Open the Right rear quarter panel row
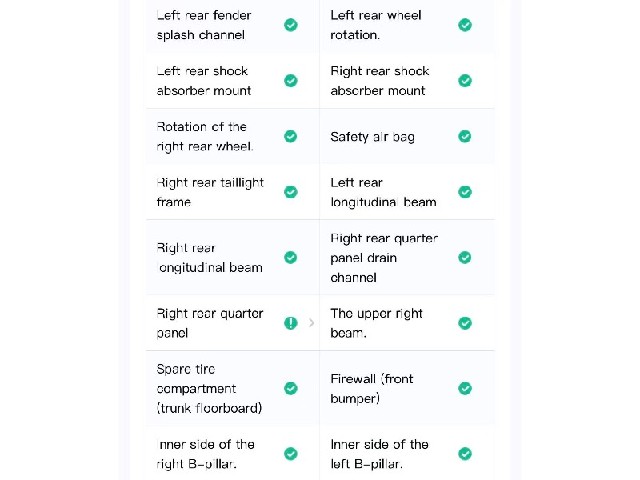 (x=232, y=323)
